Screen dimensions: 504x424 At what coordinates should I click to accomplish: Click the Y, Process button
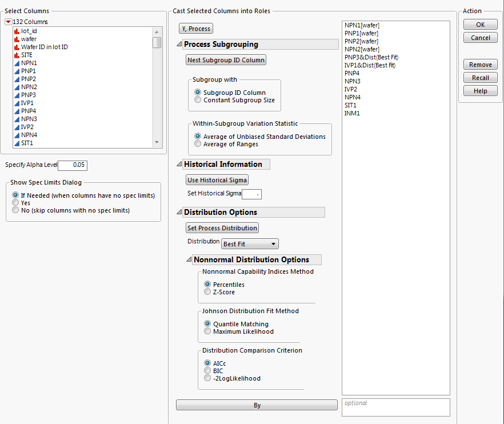pyautogui.click(x=196, y=29)
